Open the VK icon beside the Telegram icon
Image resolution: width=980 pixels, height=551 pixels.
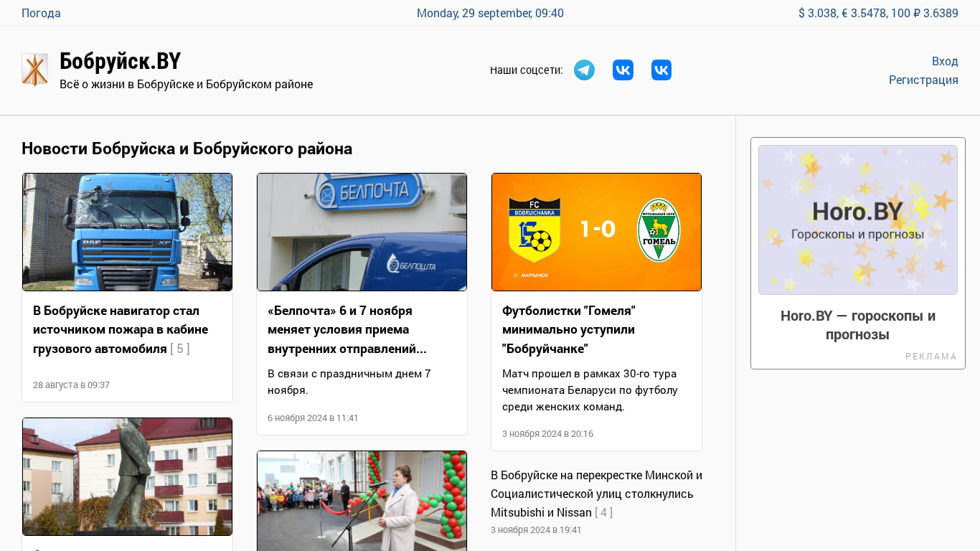tap(623, 70)
